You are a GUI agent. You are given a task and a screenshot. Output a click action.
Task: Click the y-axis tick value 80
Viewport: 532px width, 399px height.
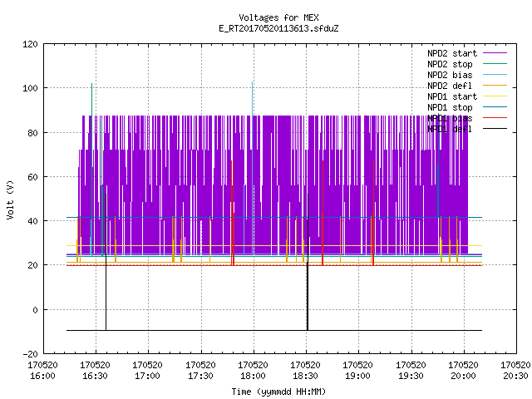coord(33,133)
